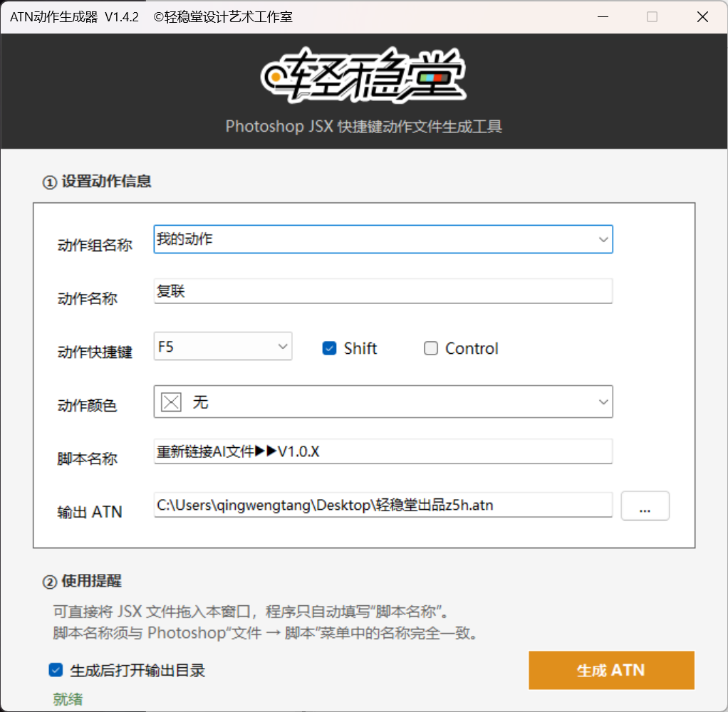Viewport: 728px width, 712px height.
Task: Click the ① 设置动作信息 section heading
Action: click(x=97, y=182)
